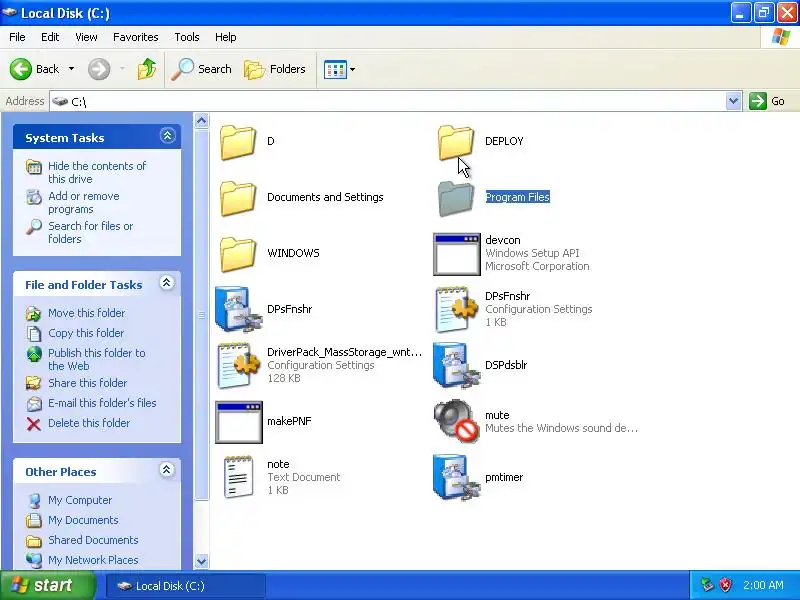Select the Documents and Settings folder icon
This screenshot has width=800, height=600.
[x=238, y=198]
